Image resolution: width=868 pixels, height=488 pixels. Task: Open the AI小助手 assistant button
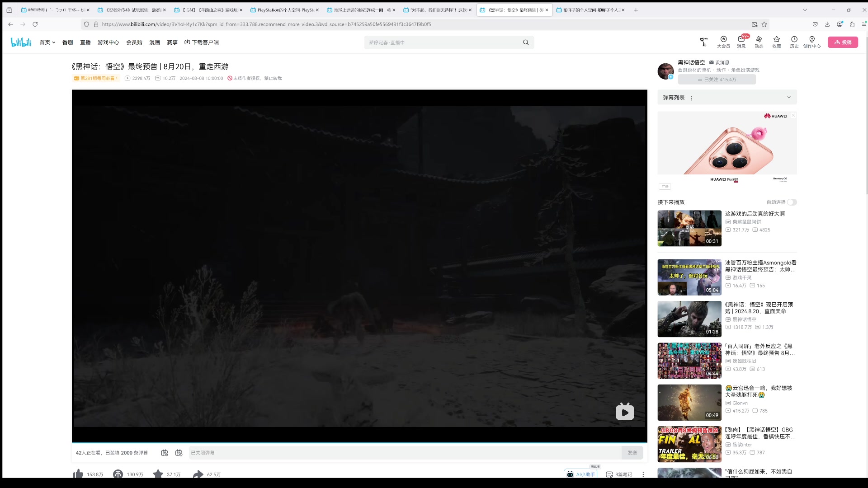click(x=581, y=474)
